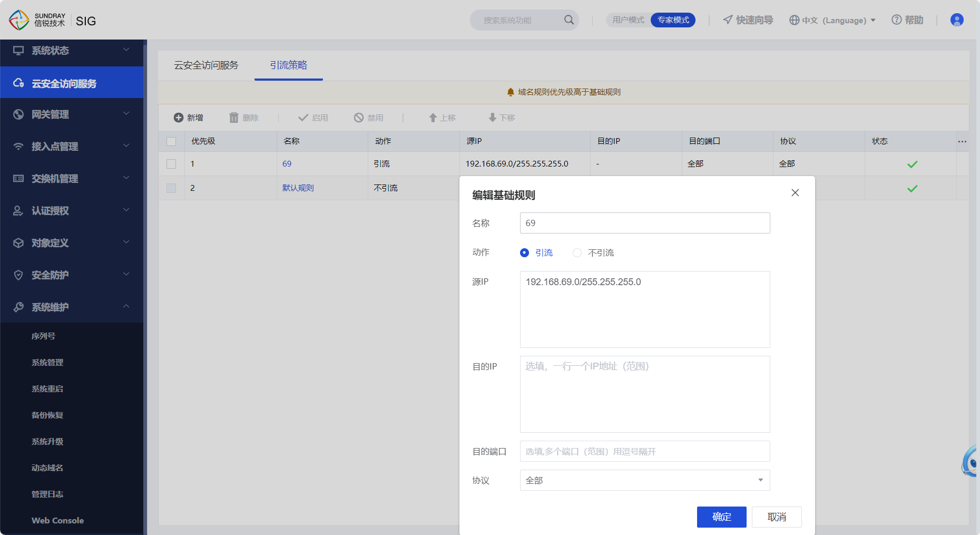
Task: Click the down arrow icon for 下移
Action: click(x=492, y=118)
